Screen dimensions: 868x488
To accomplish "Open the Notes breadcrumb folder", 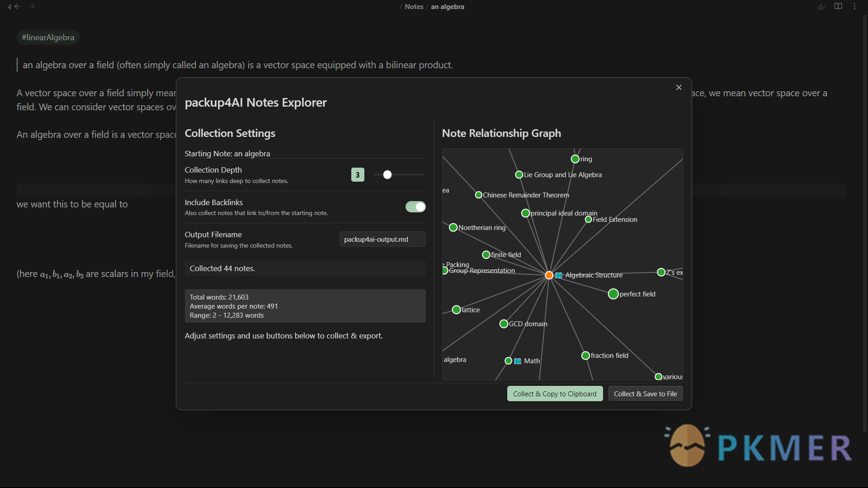I will (x=414, y=7).
